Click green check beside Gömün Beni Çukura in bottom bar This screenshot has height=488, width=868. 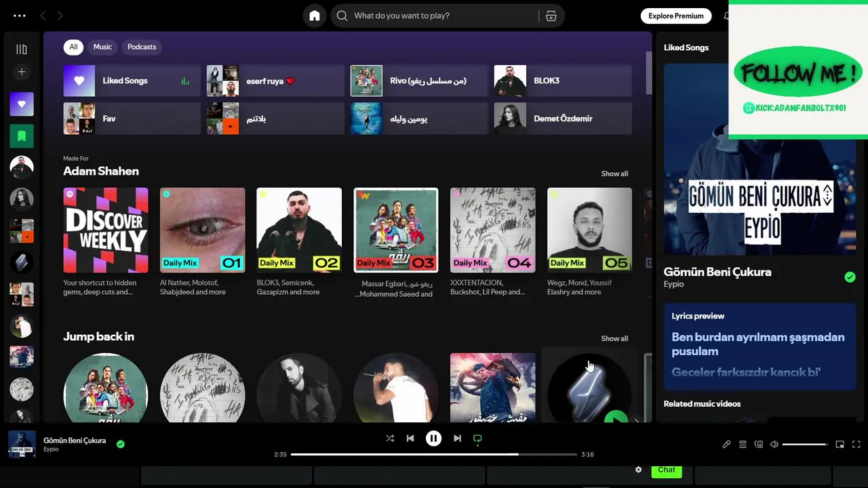coord(120,445)
